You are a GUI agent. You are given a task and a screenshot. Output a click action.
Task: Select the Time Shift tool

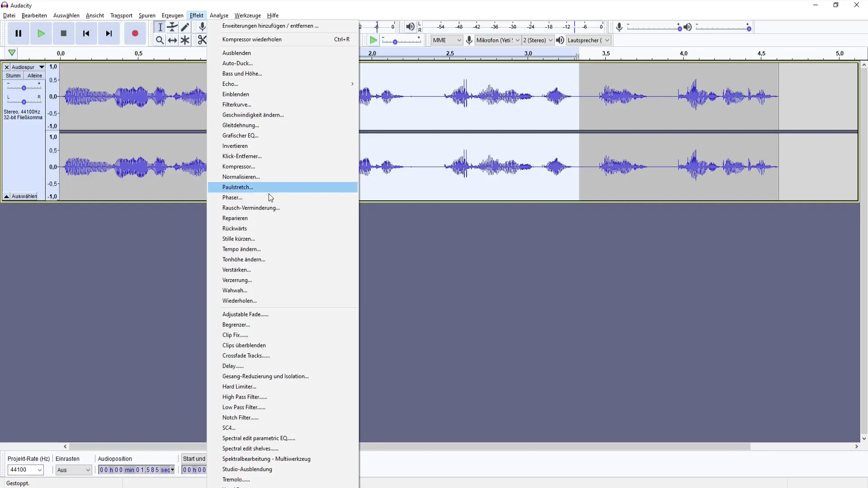[172, 40]
